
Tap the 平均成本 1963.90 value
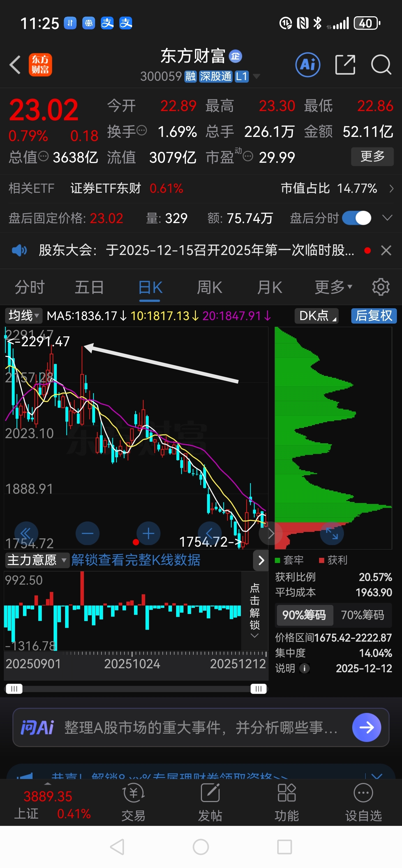pos(374,592)
